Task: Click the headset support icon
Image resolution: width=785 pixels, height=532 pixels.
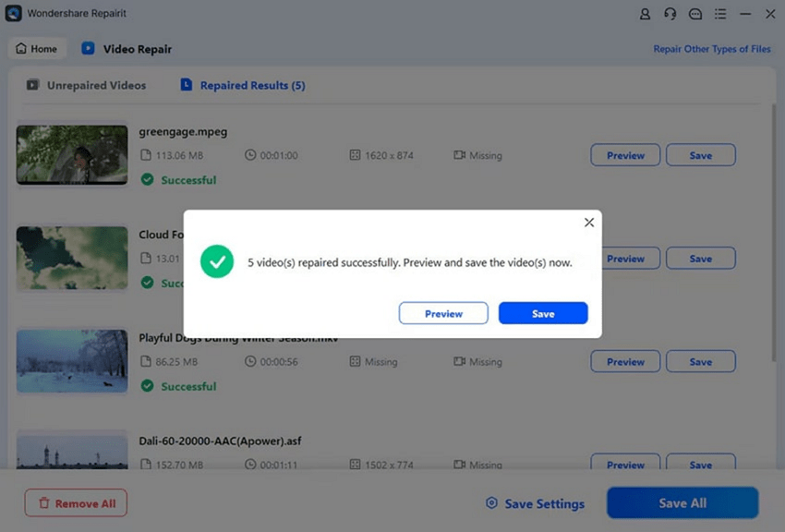Action: 670,14
